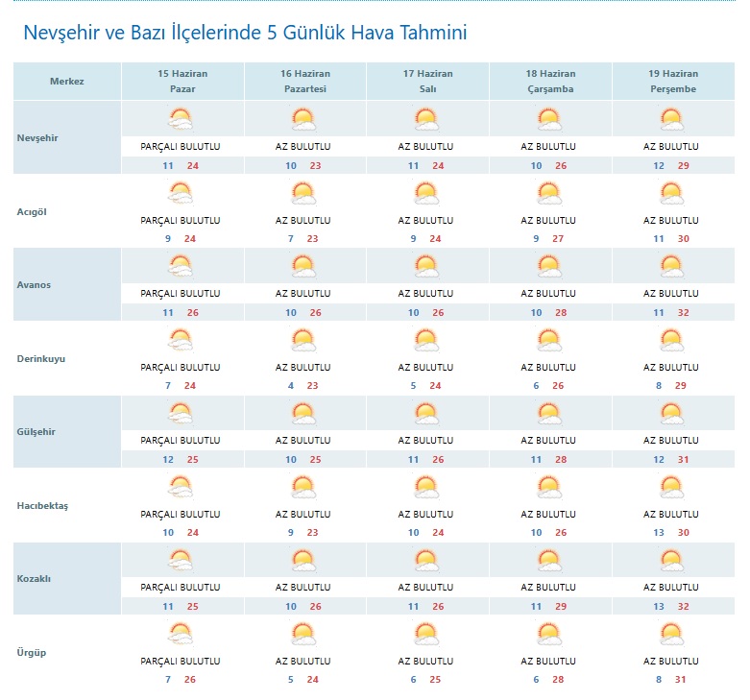Viewport: 750px width, 700px height.
Task: Open the Avanos district row label
Action: tap(34, 285)
